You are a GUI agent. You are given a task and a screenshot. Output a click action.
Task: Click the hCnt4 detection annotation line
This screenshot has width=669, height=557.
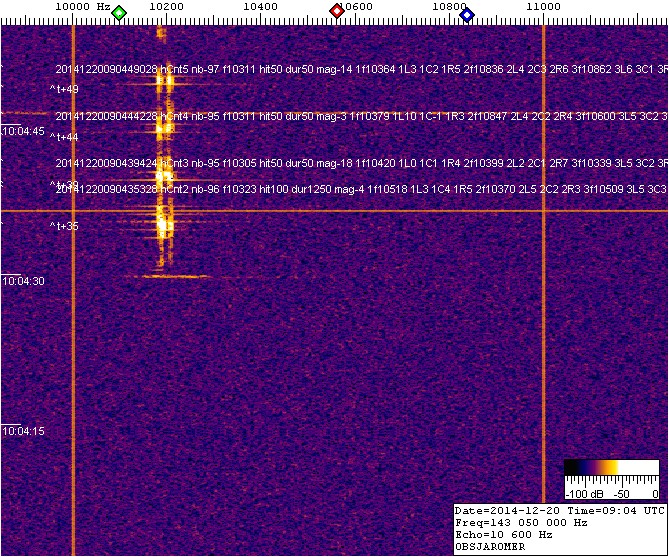361,117
